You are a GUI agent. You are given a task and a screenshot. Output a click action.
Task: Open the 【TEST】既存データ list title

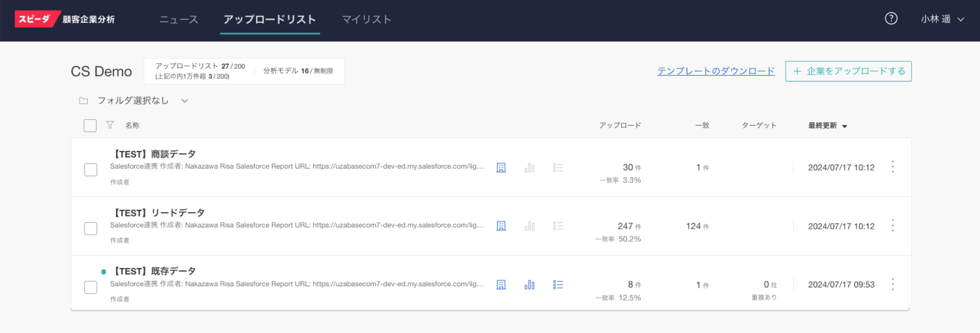[x=155, y=271]
